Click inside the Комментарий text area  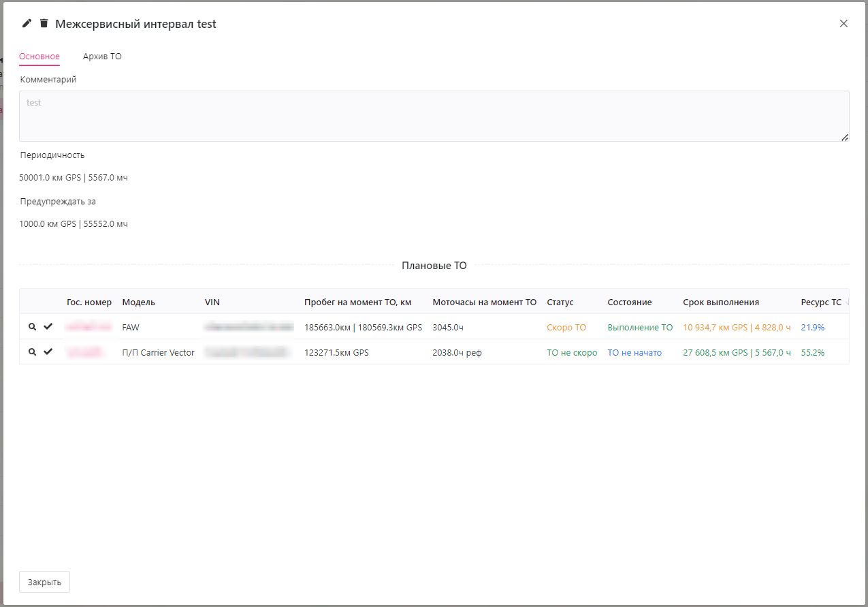[434, 116]
